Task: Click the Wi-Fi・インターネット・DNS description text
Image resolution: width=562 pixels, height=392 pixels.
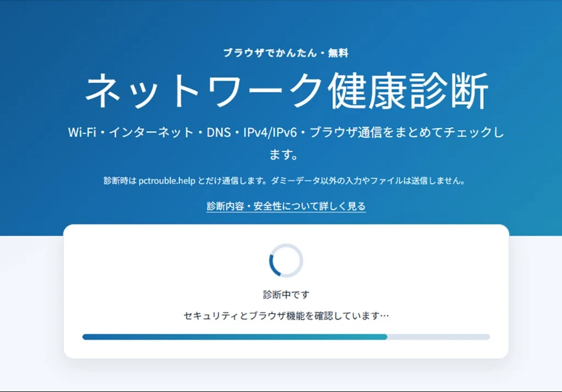Action: coord(286,143)
